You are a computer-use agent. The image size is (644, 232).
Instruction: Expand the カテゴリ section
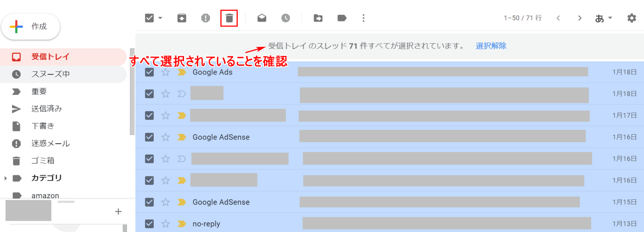[x=5, y=178]
